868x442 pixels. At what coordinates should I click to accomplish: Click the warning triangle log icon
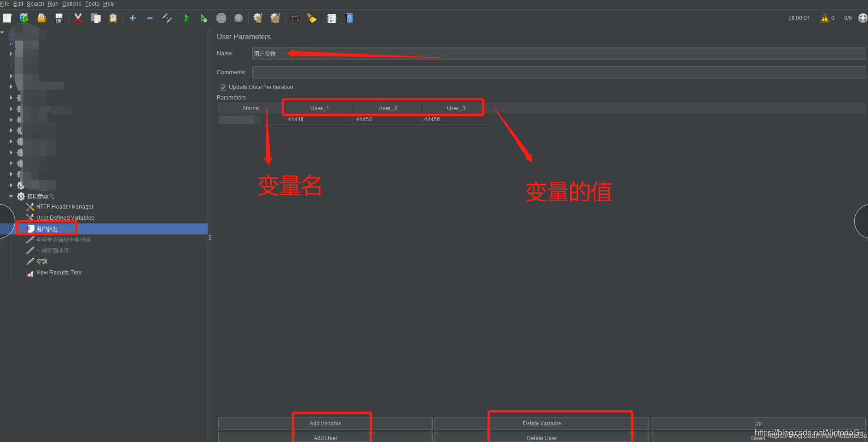tap(824, 18)
